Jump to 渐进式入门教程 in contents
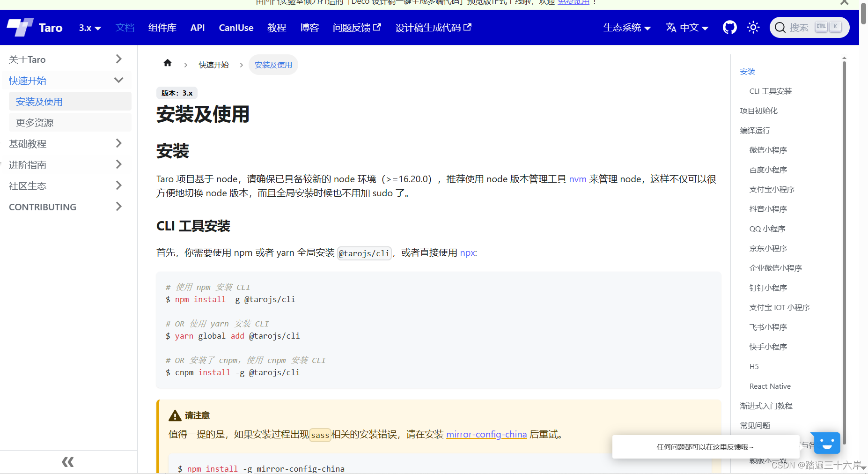868x474 pixels. (766, 406)
